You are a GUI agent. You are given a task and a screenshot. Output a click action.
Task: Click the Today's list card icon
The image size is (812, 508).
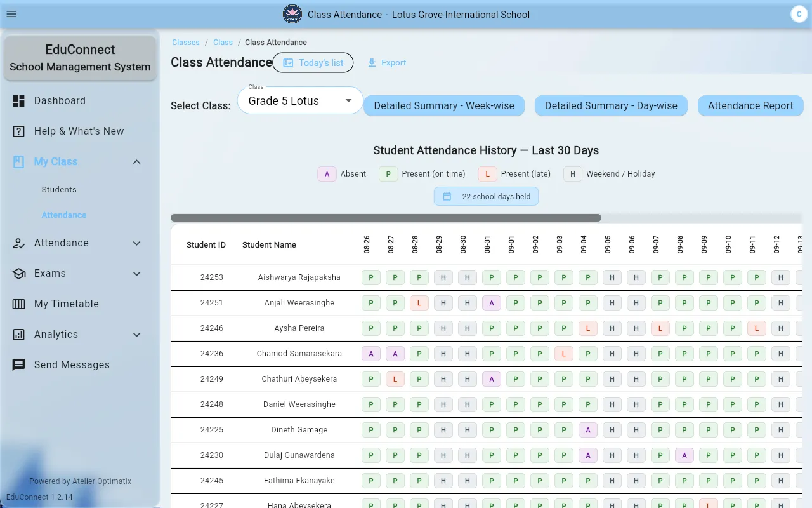[x=288, y=62]
